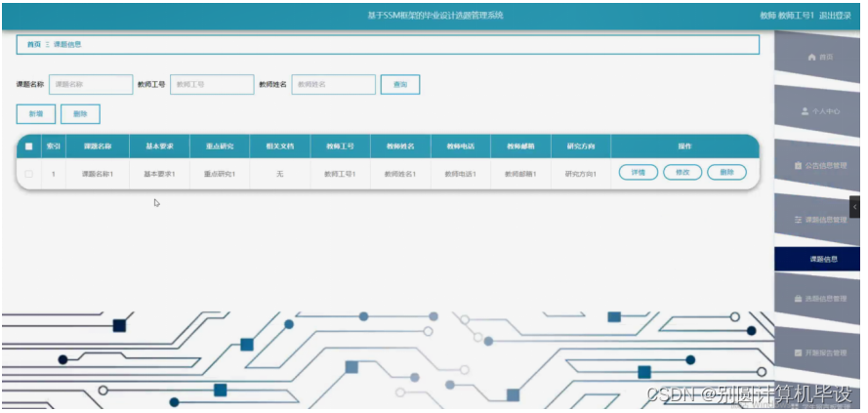The height and width of the screenshot is (413, 868).
Task: Click 首页 in the breadcrumb
Action: tap(34, 44)
